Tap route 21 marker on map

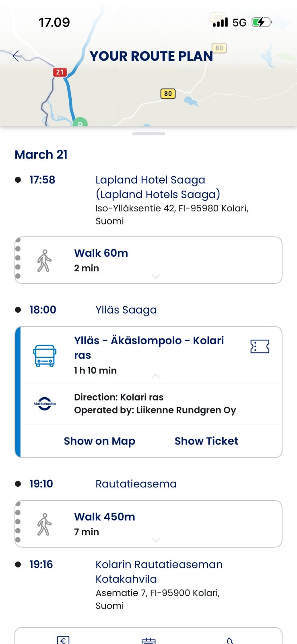coord(60,72)
